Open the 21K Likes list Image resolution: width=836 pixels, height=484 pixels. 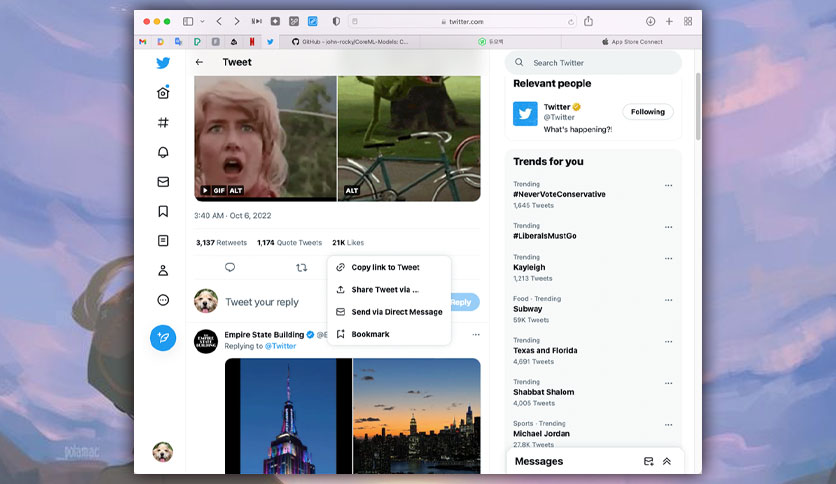coord(348,243)
